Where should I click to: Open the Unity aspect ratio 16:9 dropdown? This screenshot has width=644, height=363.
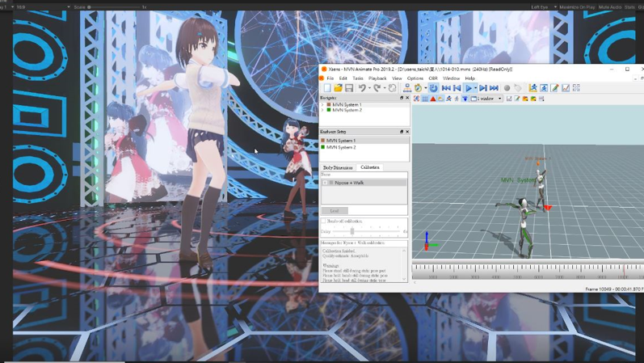pyautogui.click(x=43, y=7)
